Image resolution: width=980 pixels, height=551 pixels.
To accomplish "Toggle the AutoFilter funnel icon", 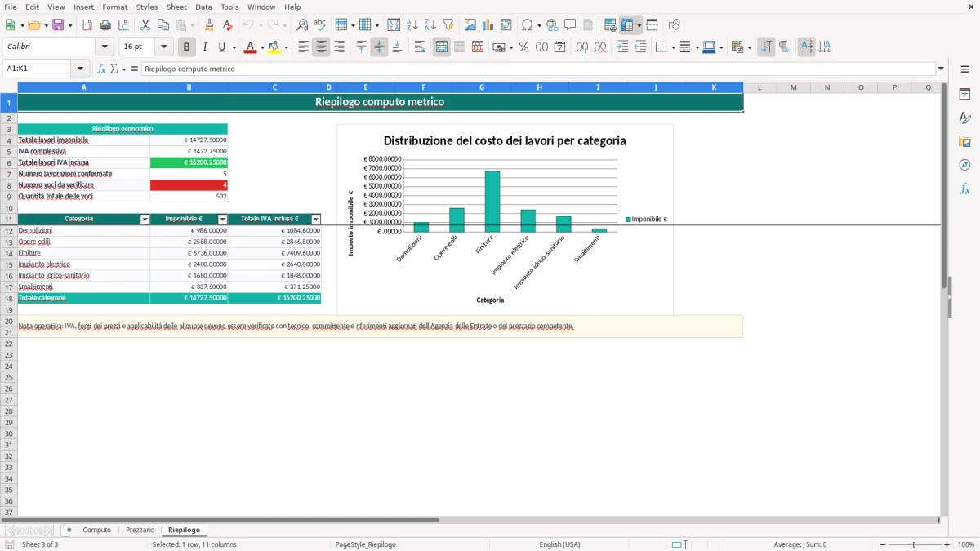I will point(448,25).
